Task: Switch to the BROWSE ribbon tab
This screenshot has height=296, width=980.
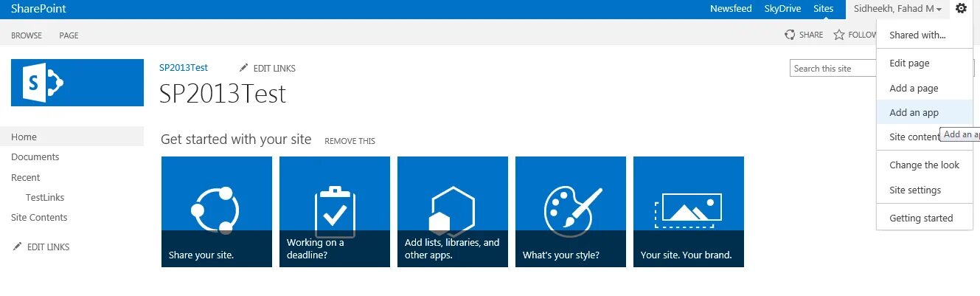Action: point(27,35)
